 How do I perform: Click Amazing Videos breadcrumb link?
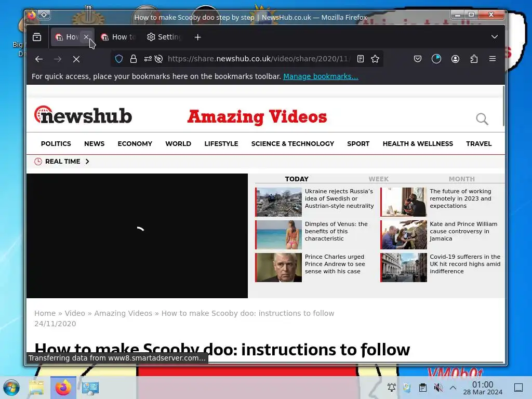pos(123,313)
